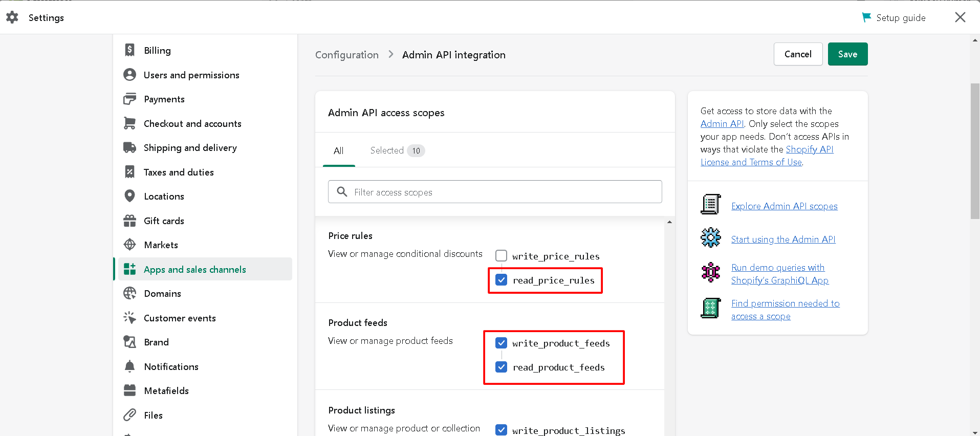Click the Cancel button
980x436 pixels.
tap(798, 54)
